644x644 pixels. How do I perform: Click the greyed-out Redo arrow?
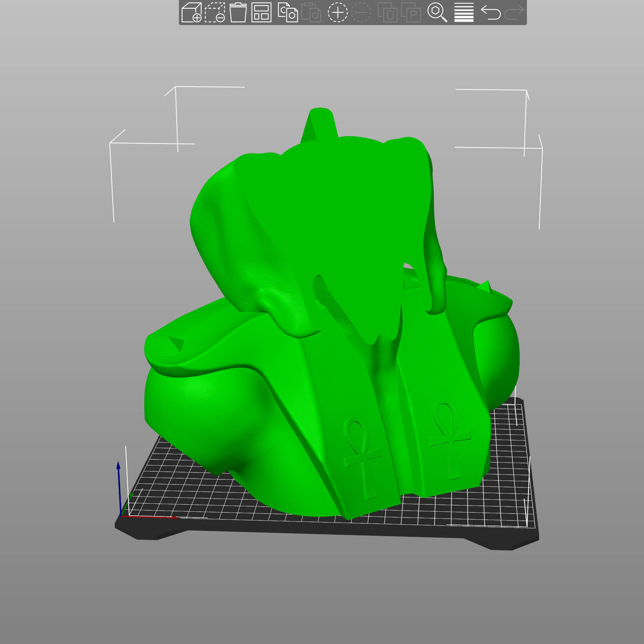[x=514, y=12]
